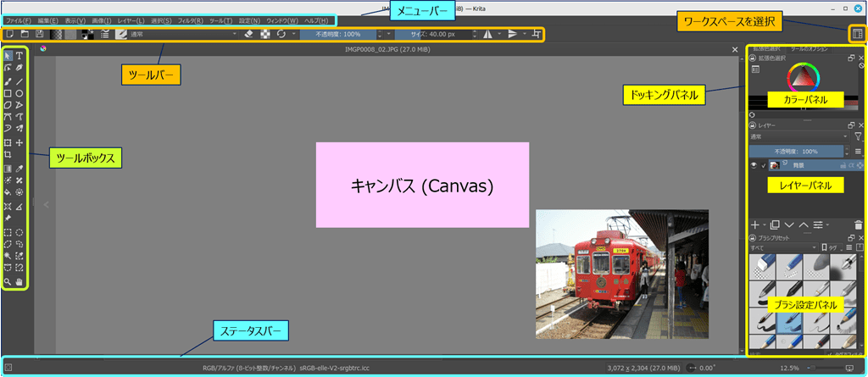The image size is (868, 377).
Task: Click the train photo on the canvas
Action: pos(621,274)
